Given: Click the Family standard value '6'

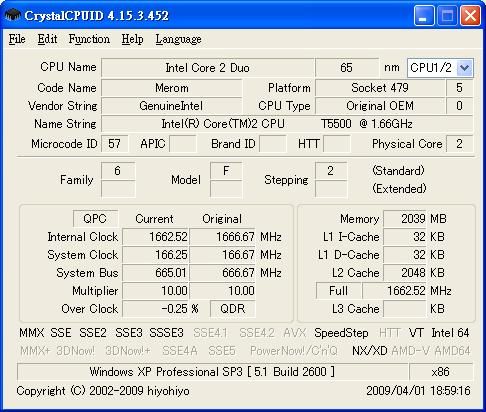Looking at the screenshot, I should 118,171.
